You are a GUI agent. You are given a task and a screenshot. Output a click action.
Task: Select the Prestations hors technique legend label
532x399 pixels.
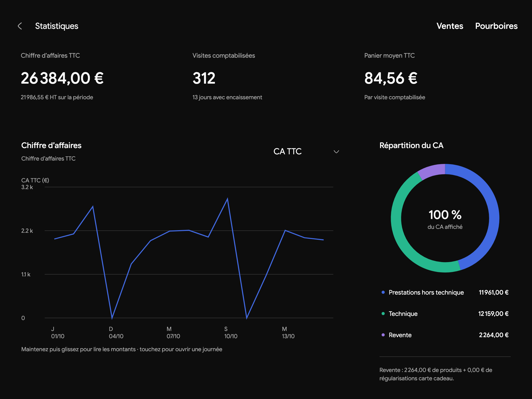(x=426, y=292)
